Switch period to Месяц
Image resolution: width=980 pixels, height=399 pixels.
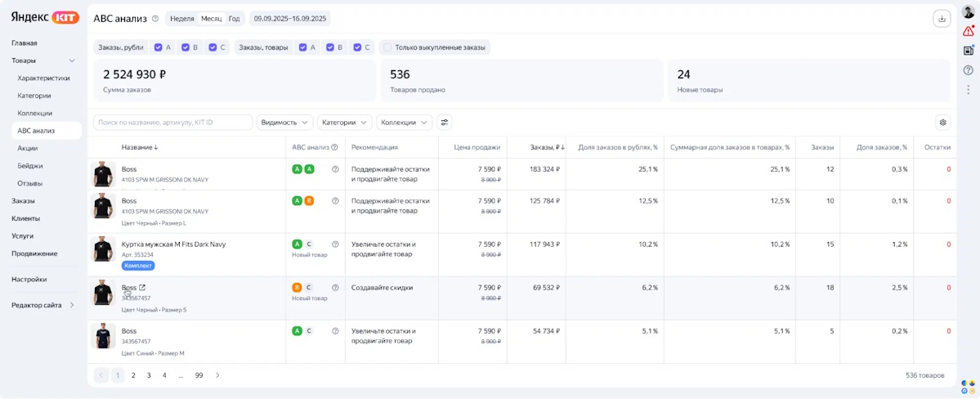[x=211, y=19]
